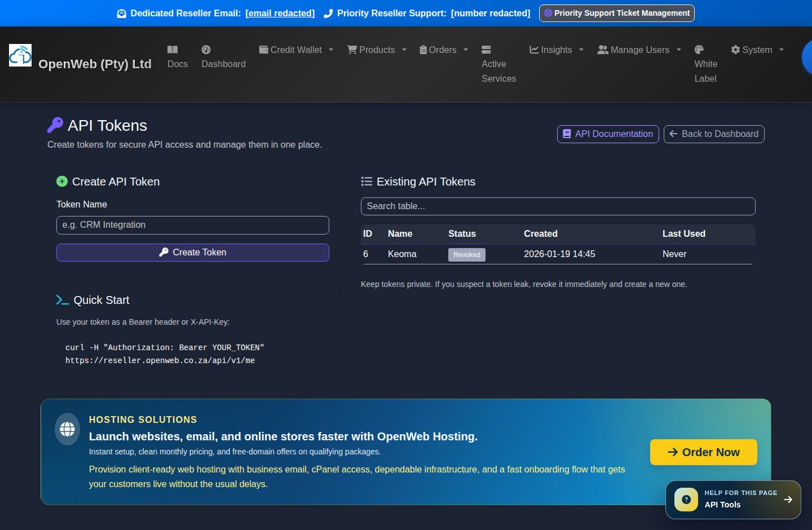Click the envelope icon in top banner
The width and height of the screenshot is (812, 530).
(x=121, y=14)
